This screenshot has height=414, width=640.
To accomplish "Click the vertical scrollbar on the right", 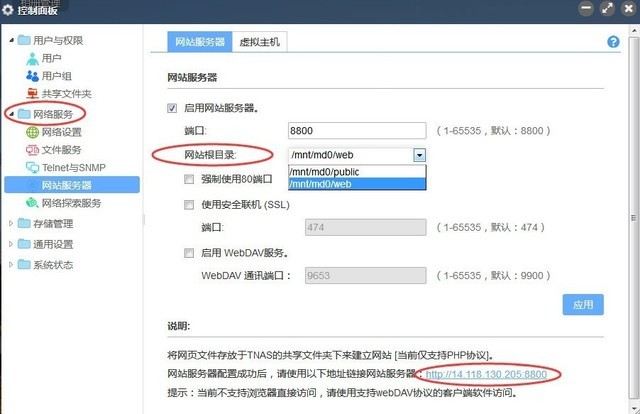I will click(x=634, y=218).
